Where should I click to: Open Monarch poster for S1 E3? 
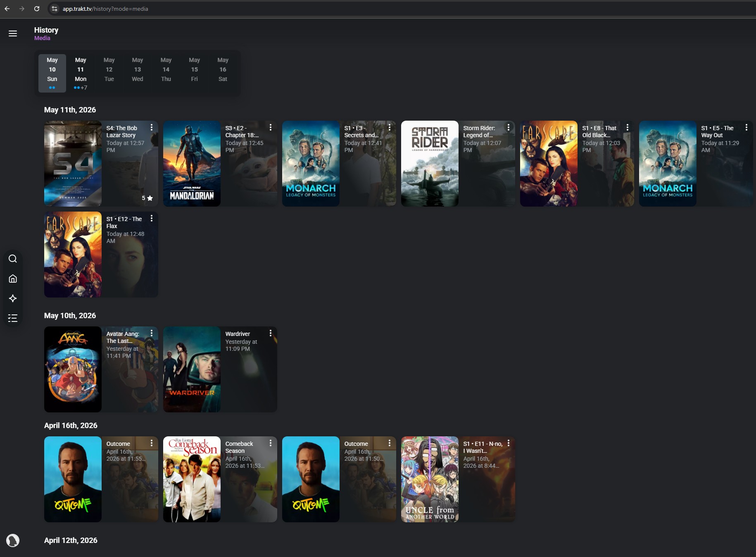311,164
